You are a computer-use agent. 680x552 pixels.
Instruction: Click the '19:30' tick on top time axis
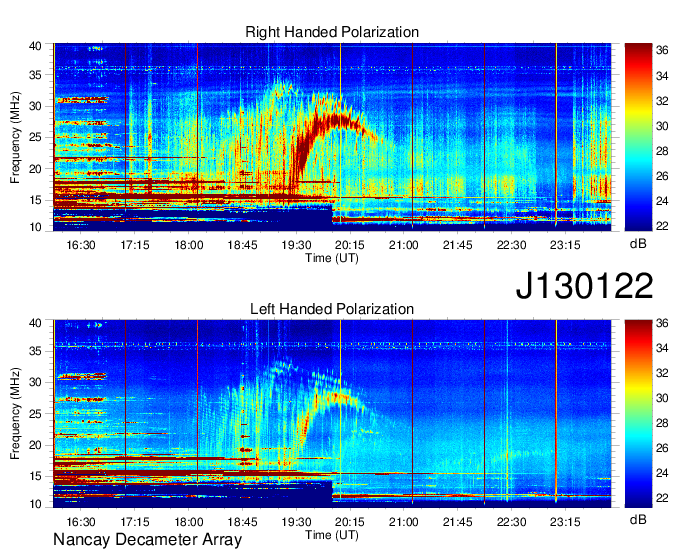296,245
